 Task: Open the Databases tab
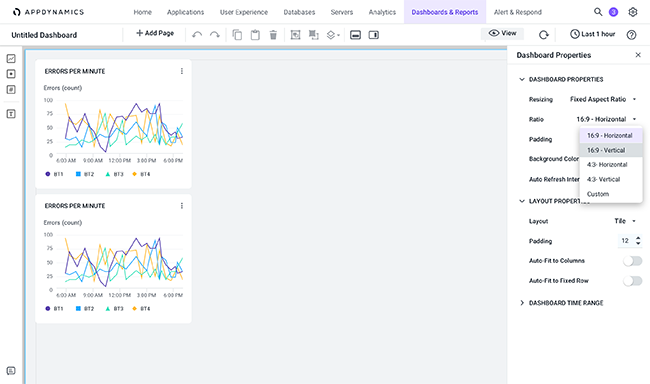[299, 12]
